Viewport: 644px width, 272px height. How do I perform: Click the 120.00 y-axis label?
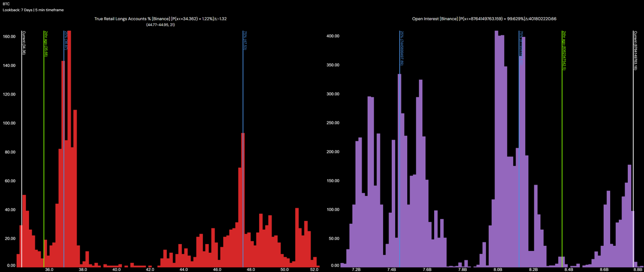8,94
